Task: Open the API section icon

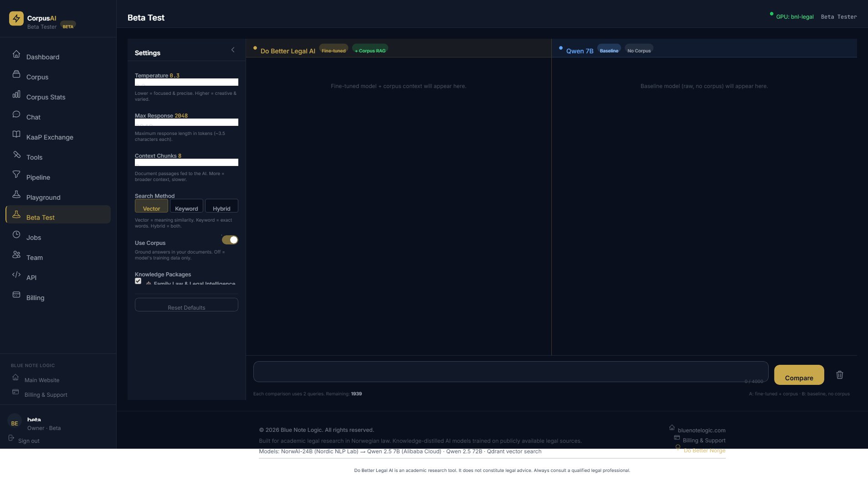Action: (x=16, y=275)
